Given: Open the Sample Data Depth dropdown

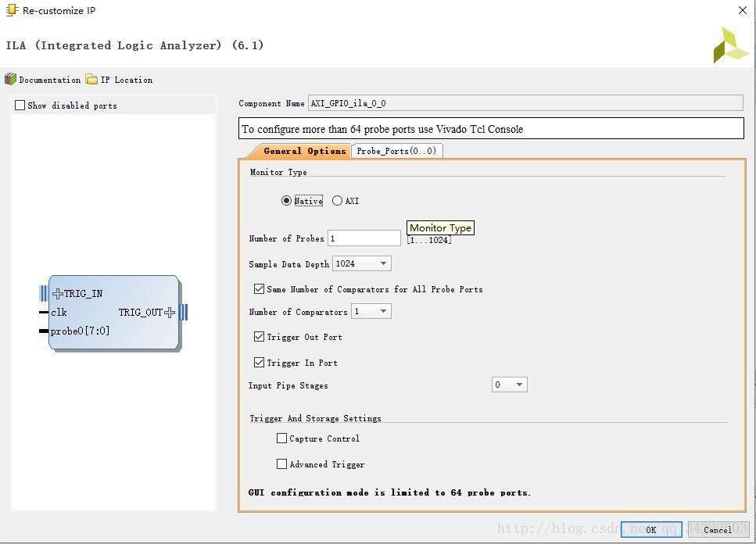Looking at the screenshot, I should pos(362,263).
